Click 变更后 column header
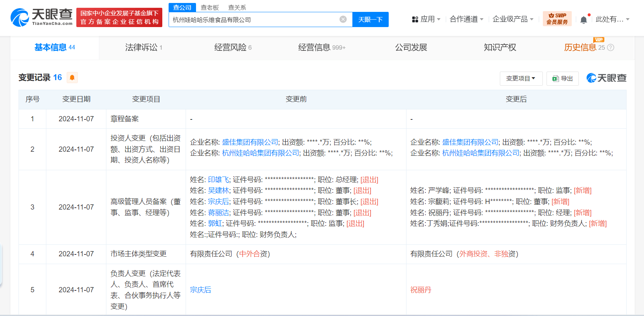This screenshot has height=316, width=644. [516, 99]
